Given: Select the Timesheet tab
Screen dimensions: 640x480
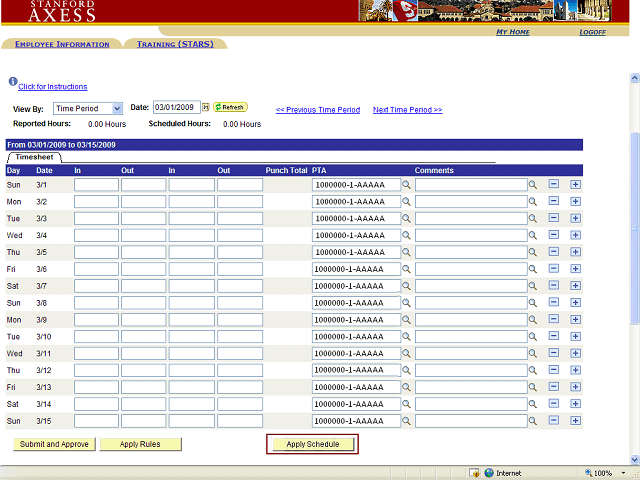Looking at the screenshot, I should [x=34, y=157].
